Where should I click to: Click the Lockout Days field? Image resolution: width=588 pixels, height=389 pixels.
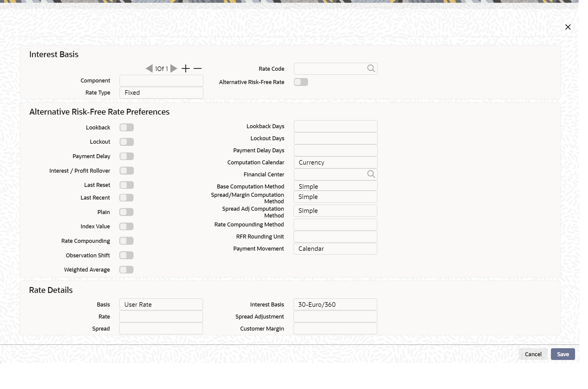point(336,138)
